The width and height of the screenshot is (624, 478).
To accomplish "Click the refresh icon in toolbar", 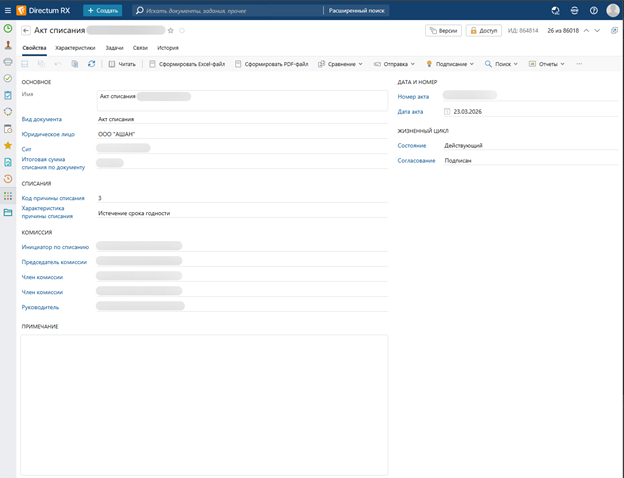I will click(x=91, y=64).
